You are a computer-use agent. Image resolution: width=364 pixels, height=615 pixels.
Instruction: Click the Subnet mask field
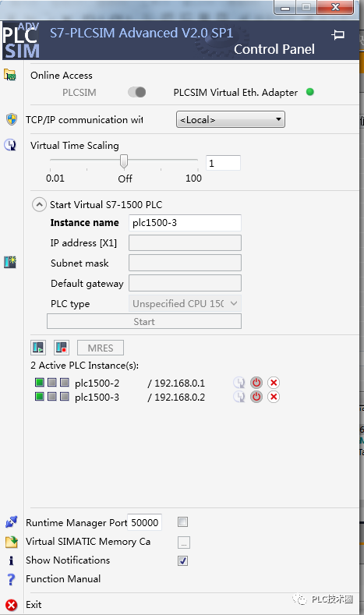(185, 263)
